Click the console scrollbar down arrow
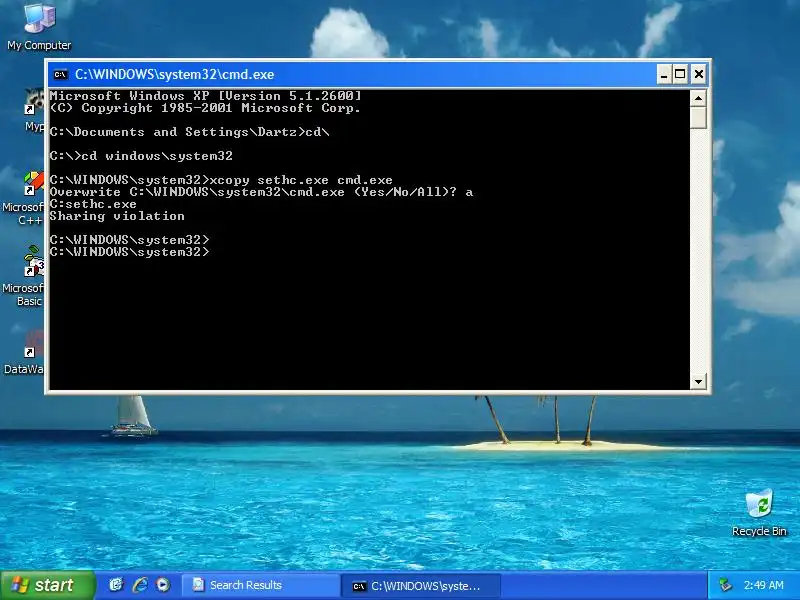 [x=698, y=381]
